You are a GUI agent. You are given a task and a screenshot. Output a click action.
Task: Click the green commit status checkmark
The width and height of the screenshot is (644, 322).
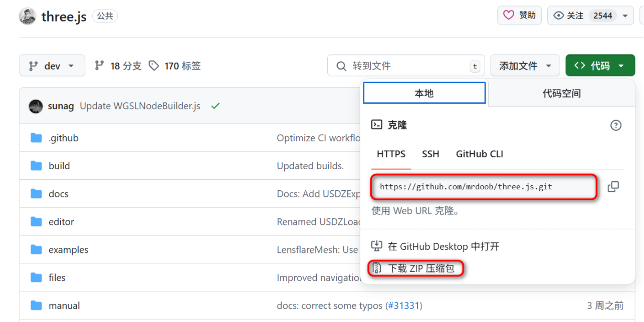216,106
